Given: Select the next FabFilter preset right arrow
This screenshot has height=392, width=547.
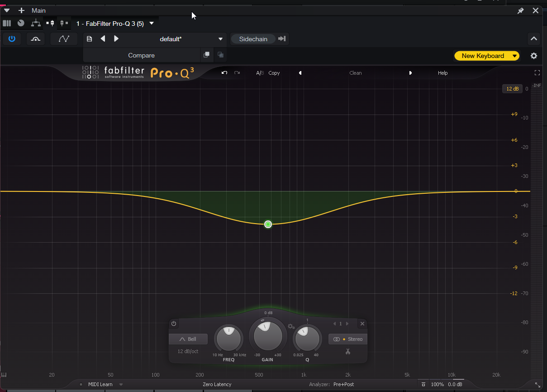Looking at the screenshot, I should [411, 73].
